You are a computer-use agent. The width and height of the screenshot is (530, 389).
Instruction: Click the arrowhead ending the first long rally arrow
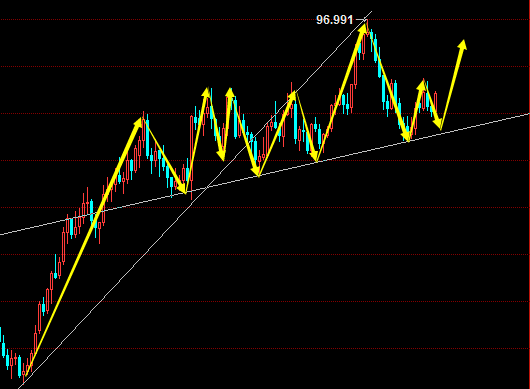[139, 122]
